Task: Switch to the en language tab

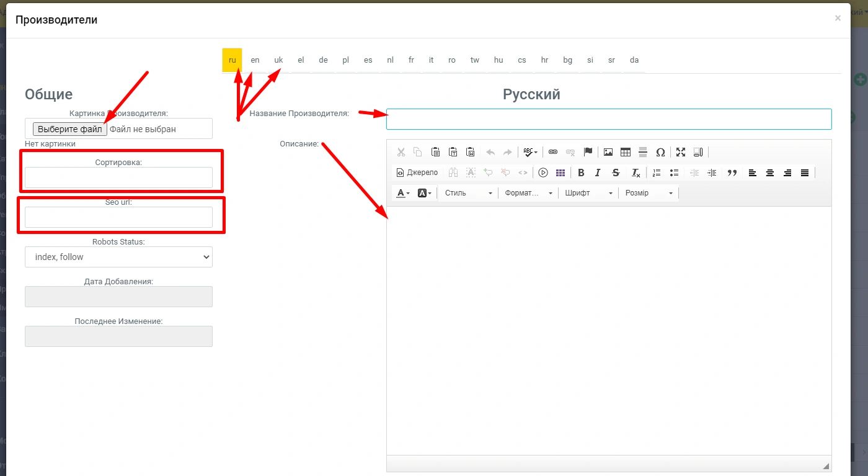Action: [255, 60]
